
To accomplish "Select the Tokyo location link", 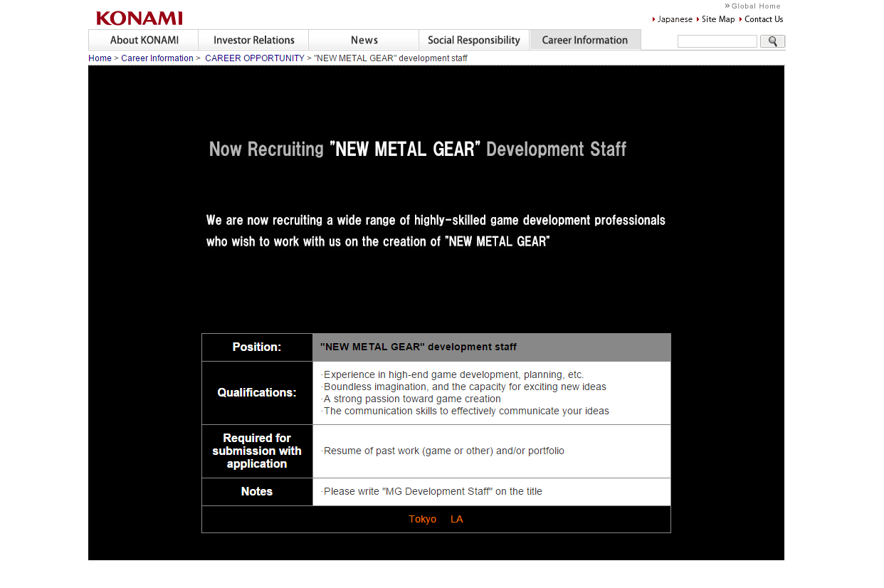I will pos(423,519).
